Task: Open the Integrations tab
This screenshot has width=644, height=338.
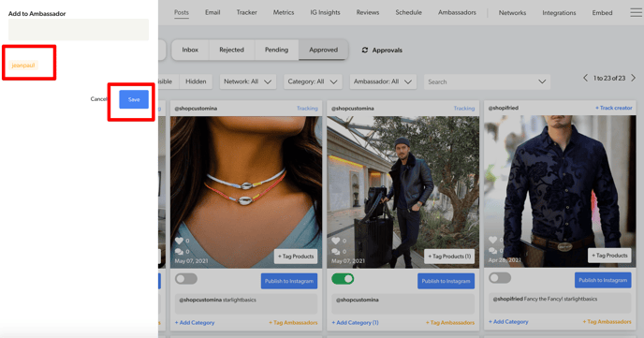Action: click(559, 13)
